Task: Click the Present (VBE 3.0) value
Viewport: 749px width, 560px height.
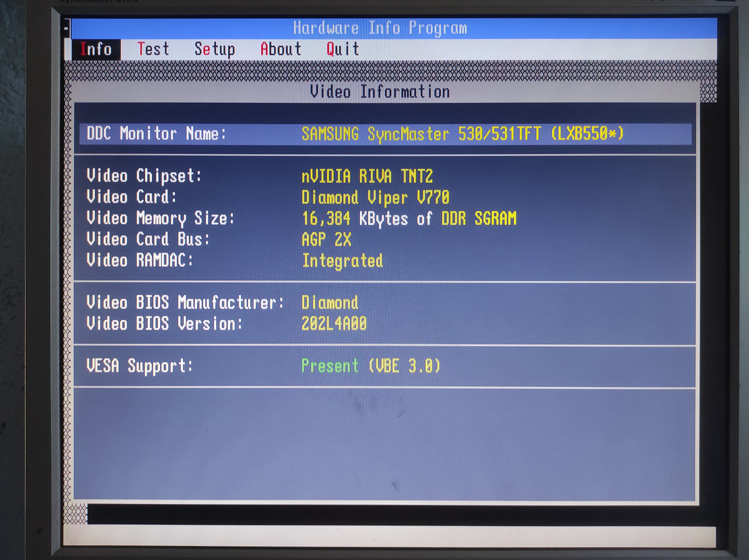Action: tap(371, 366)
